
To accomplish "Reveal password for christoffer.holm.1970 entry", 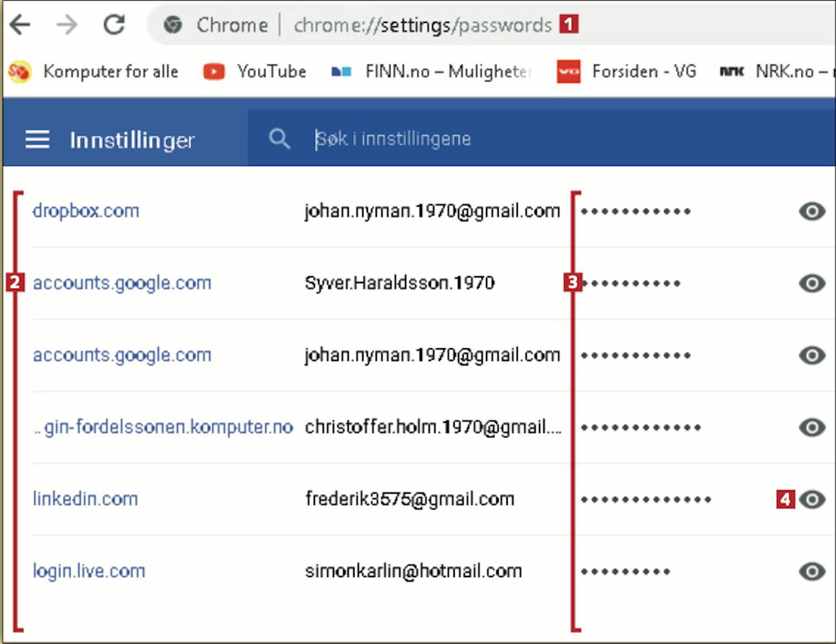I will [x=812, y=427].
